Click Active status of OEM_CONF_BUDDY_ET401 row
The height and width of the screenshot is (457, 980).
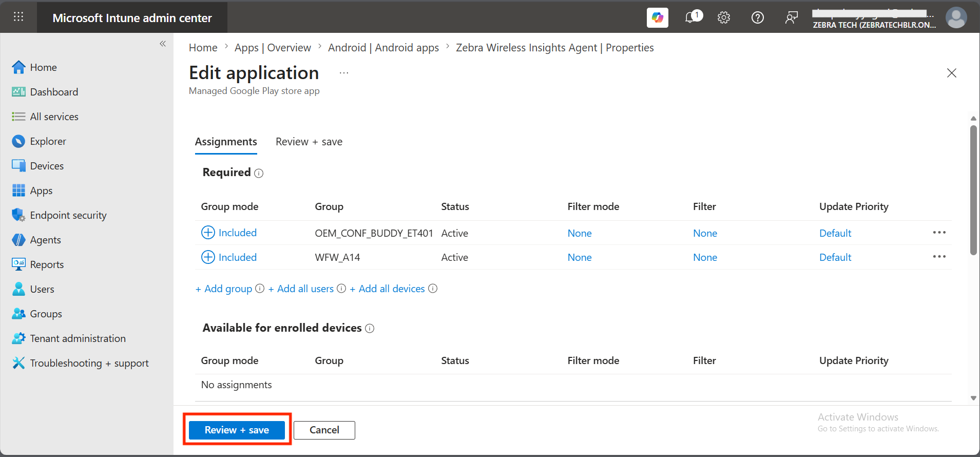click(x=454, y=233)
